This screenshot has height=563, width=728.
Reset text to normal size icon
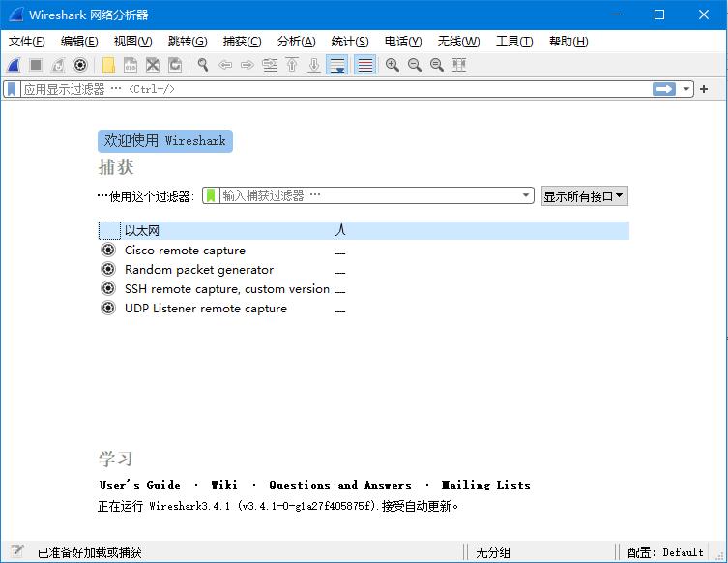[x=437, y=65]
